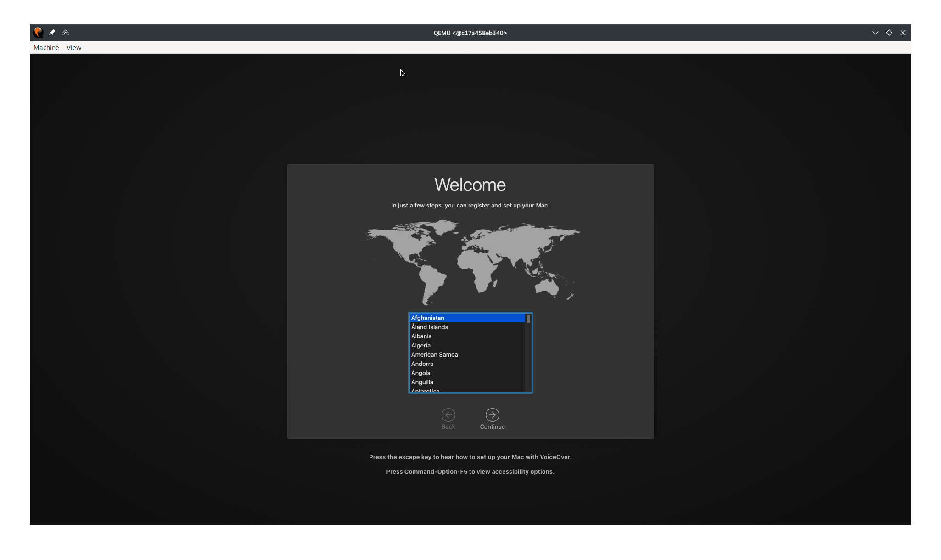Close the QEMU window
The image size is (941, 560).
point(902,33)
